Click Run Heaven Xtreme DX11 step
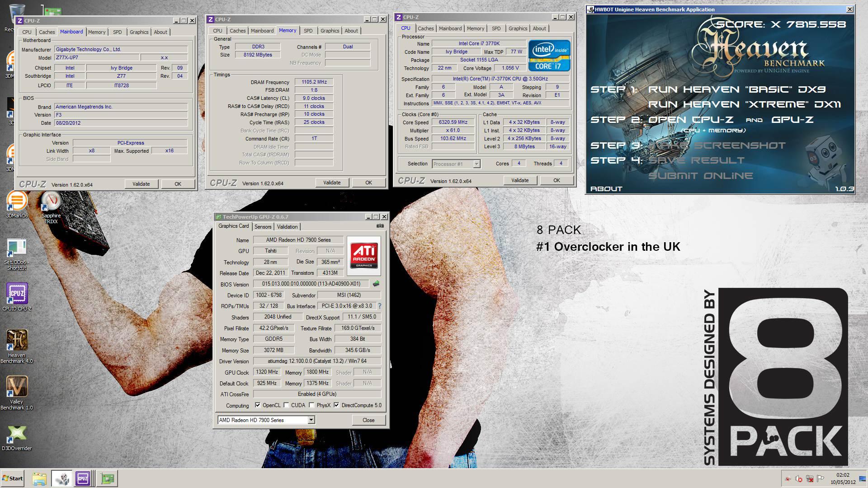The height and width of the screenshot is (488, 868). 744,104
